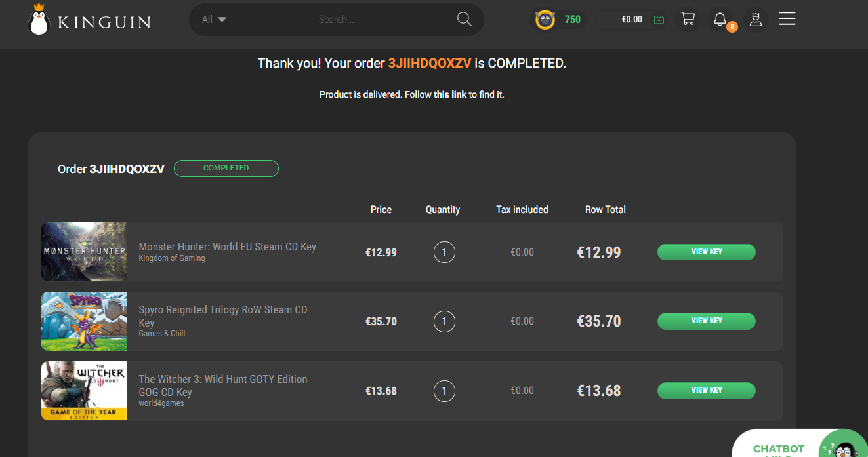Click the €35.70 row total

coord(599,321)
